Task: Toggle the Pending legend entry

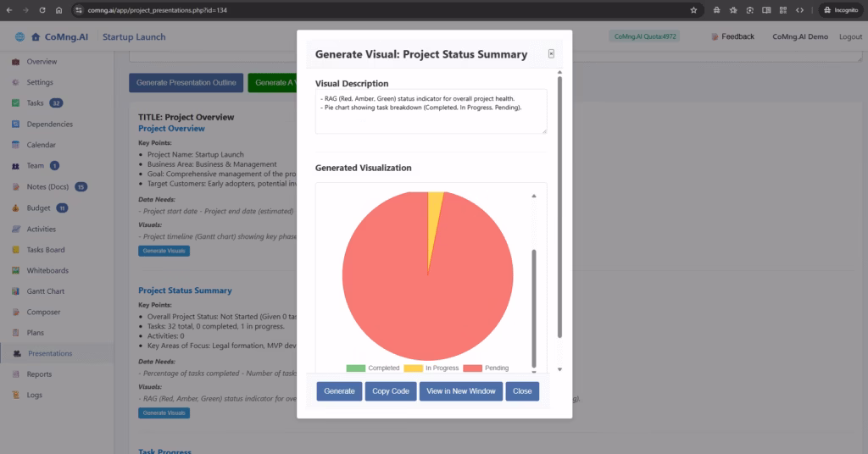Action: [487, 368]
